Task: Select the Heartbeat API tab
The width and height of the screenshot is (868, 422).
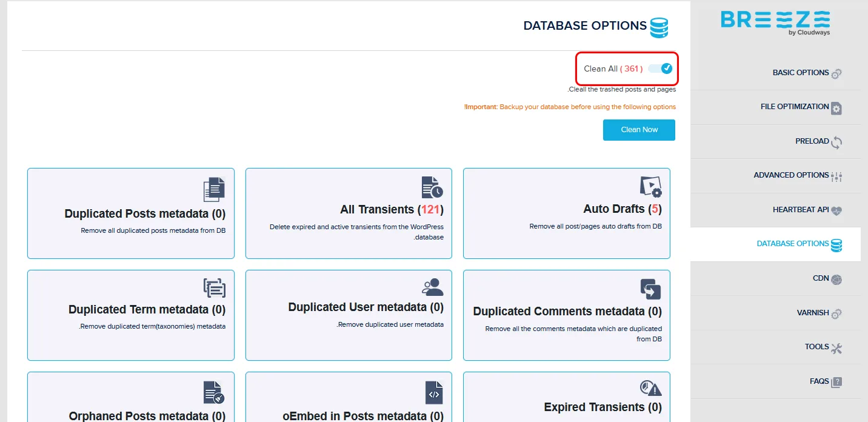Action: (x=776, y=210)
